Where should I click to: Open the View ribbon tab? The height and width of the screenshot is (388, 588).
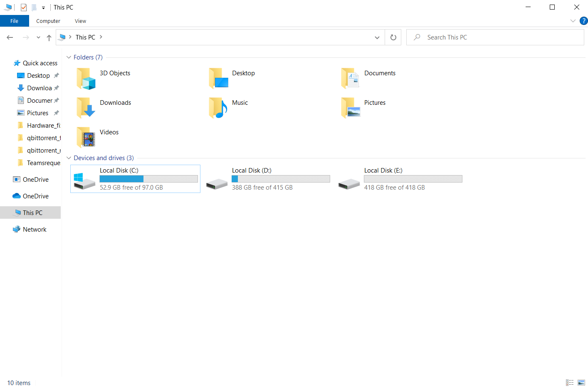click(x=81, y=21)
